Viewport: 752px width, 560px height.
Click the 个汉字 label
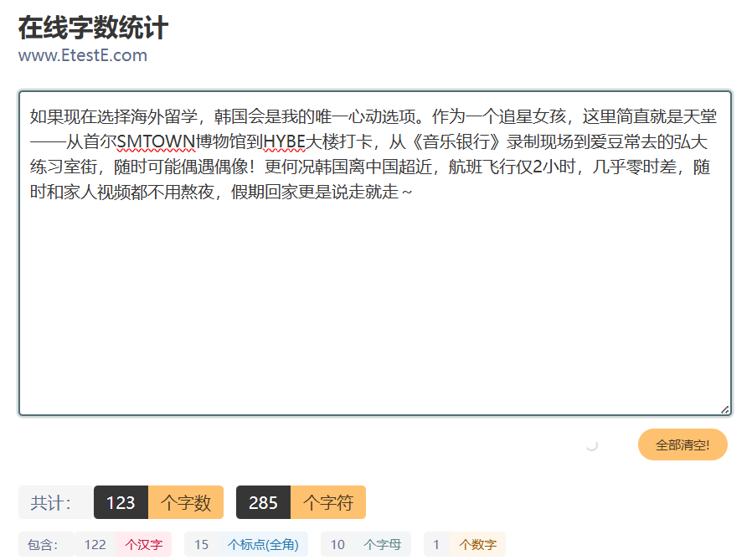143,544
